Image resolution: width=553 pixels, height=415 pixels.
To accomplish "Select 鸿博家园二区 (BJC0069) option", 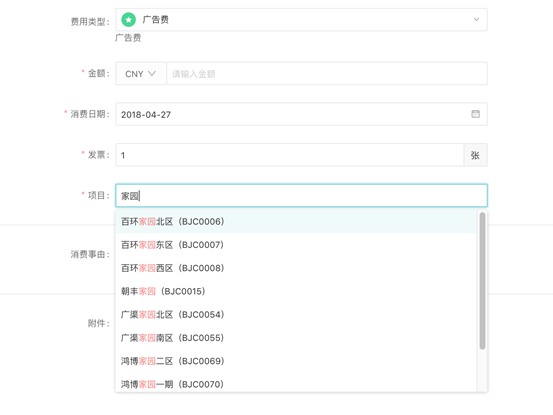I will pos(296,361).
